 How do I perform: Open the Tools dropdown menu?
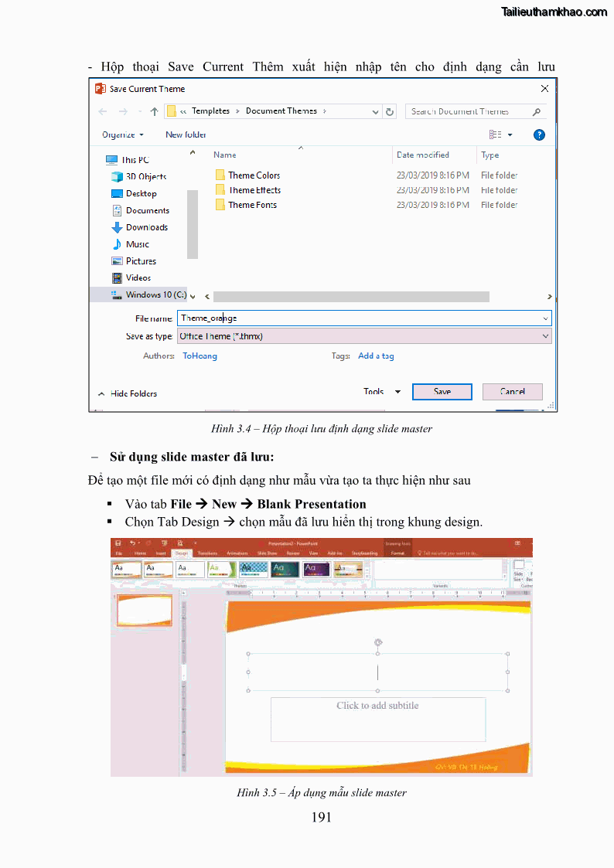pos(381,392)
